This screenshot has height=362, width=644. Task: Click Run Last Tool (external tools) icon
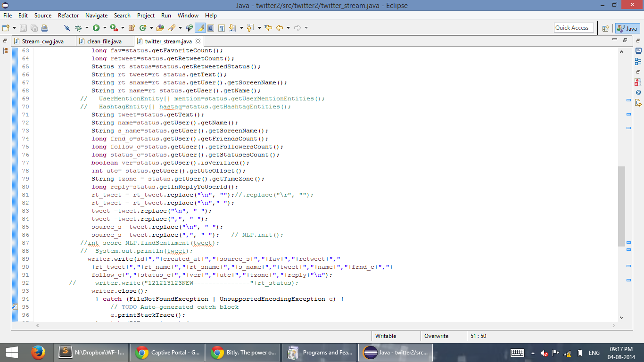coord(114,28)
